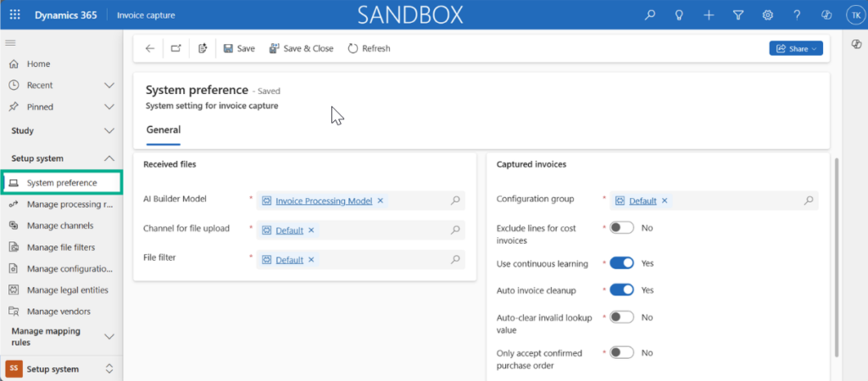
Task: Open the lightbulb assistant icon
Action: coord(679,15)
